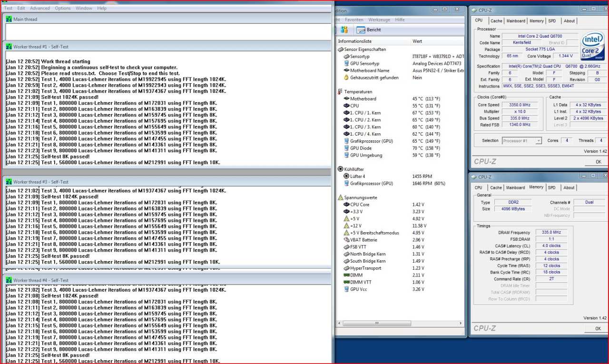Switch to About tab in lower CPU-Z
609x364 pixels.
(569, 187)
